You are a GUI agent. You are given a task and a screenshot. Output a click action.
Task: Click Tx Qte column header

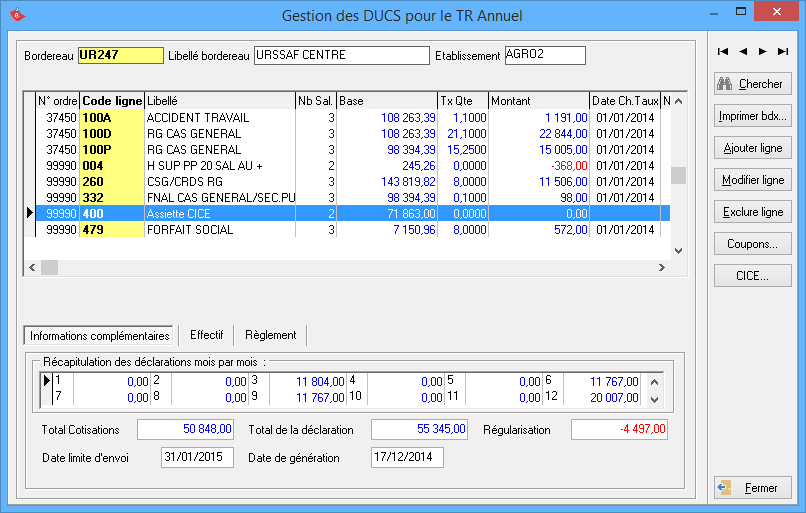click(463, 101)
